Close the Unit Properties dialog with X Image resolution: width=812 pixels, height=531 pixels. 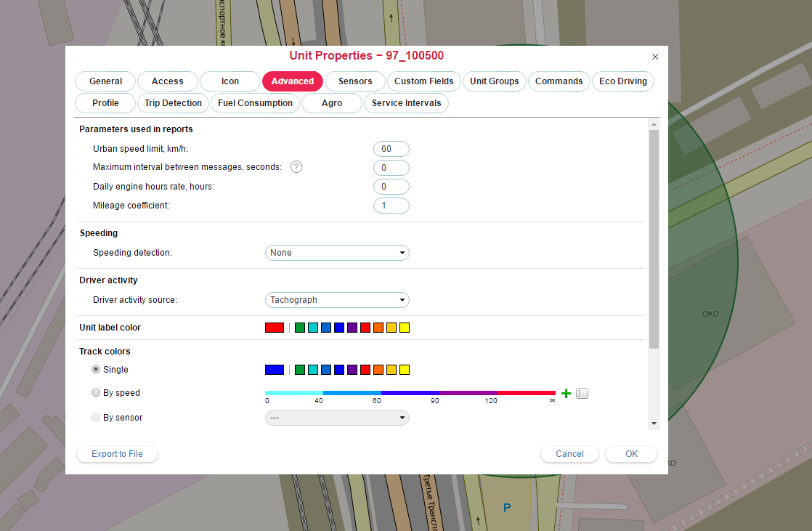pos(655,57)
